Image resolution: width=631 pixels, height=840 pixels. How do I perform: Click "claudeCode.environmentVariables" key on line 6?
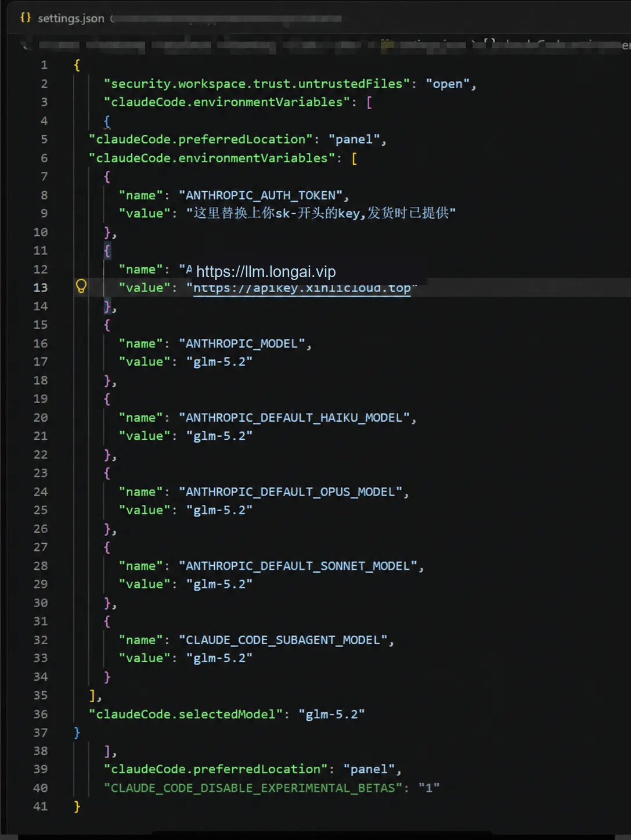tap(212, 158)
